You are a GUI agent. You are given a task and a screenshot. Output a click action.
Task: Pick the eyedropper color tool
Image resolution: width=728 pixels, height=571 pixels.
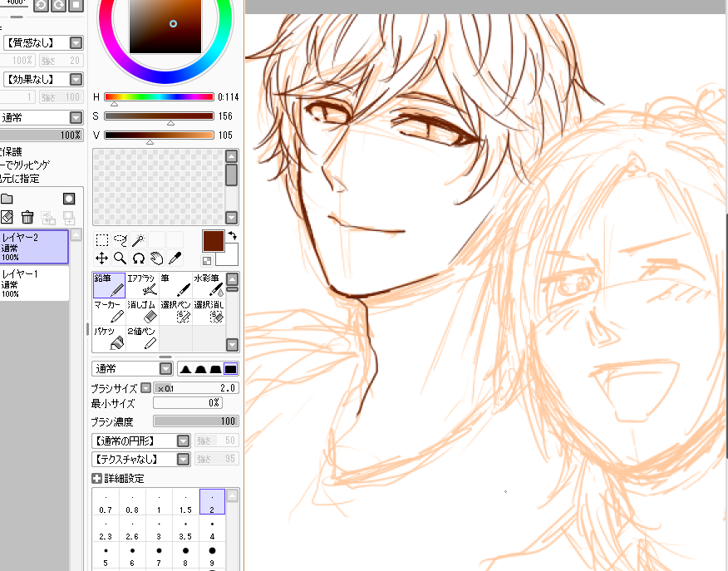(x=175, y=258)
